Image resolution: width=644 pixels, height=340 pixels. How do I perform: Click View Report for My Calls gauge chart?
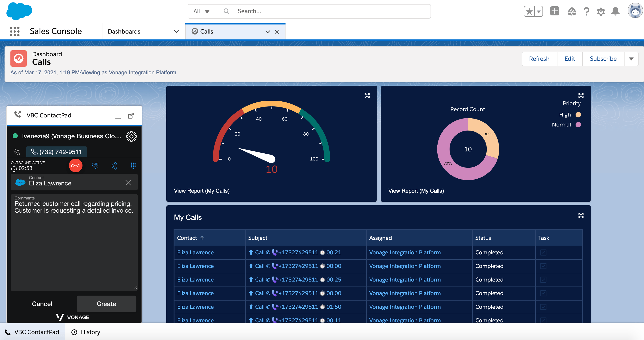(x=202, y=190)
